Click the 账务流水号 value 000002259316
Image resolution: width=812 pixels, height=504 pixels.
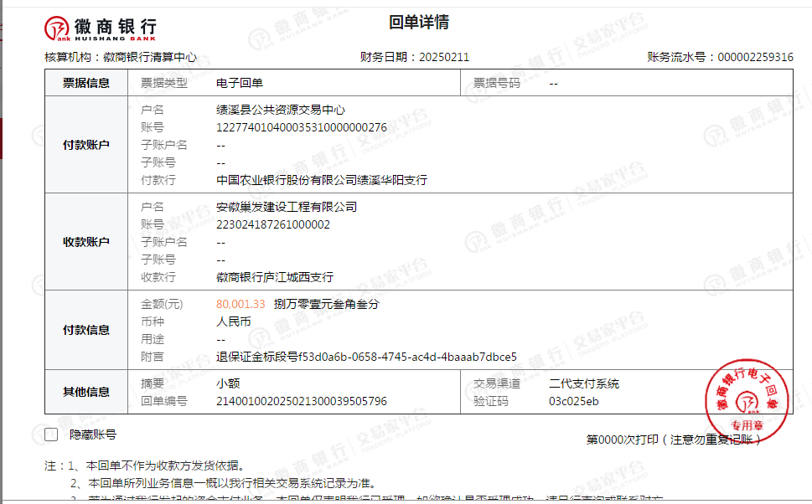point(753,57)
